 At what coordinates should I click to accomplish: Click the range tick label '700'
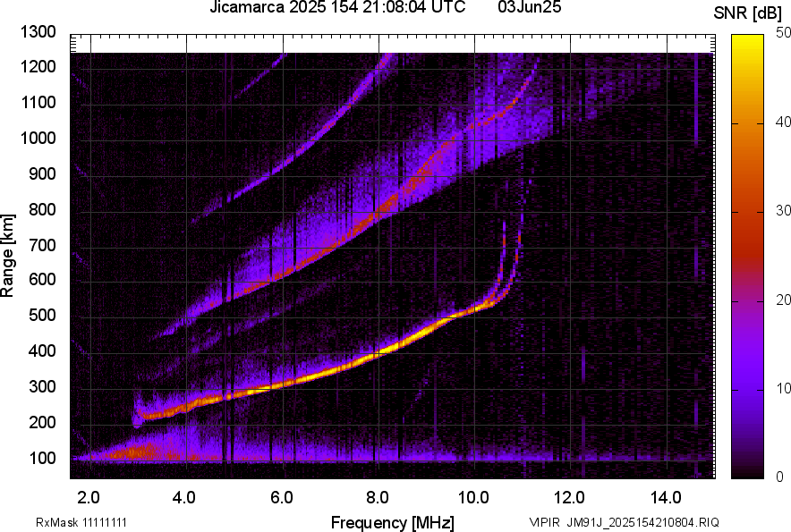[x=42, y=245]
